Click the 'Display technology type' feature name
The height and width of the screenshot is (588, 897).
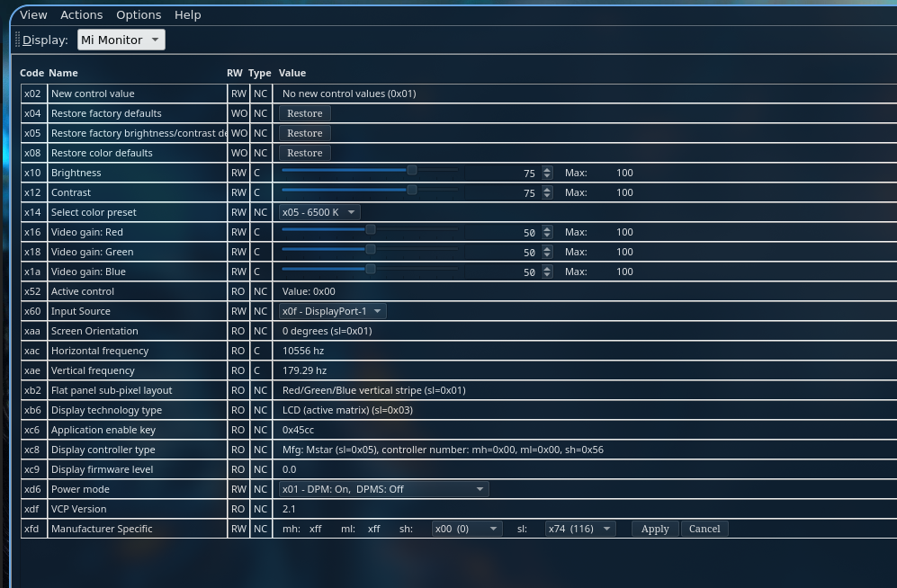[106, 410]
